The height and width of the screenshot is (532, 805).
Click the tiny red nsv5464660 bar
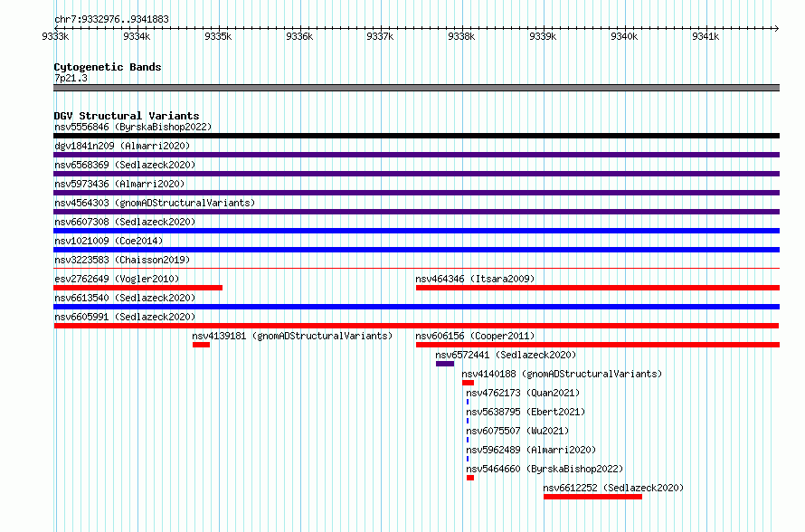470,478
